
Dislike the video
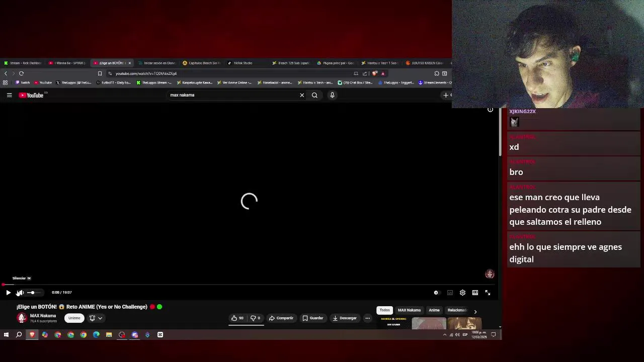256,318
